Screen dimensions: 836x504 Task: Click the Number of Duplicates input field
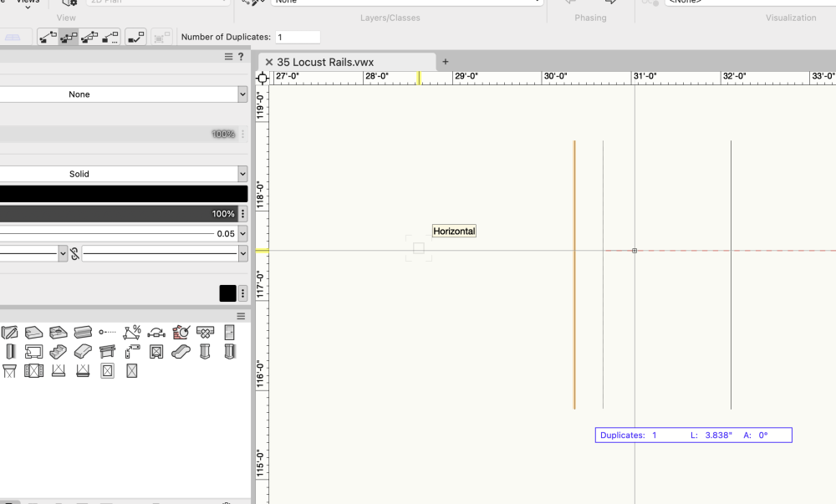click(x=298, y=38)
